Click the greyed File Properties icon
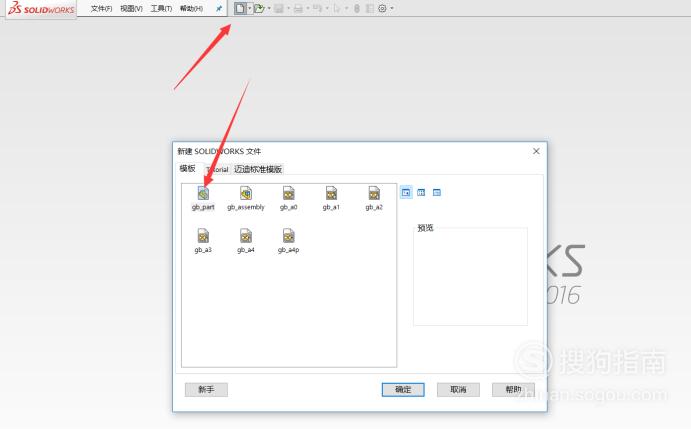 click(370, 8)
